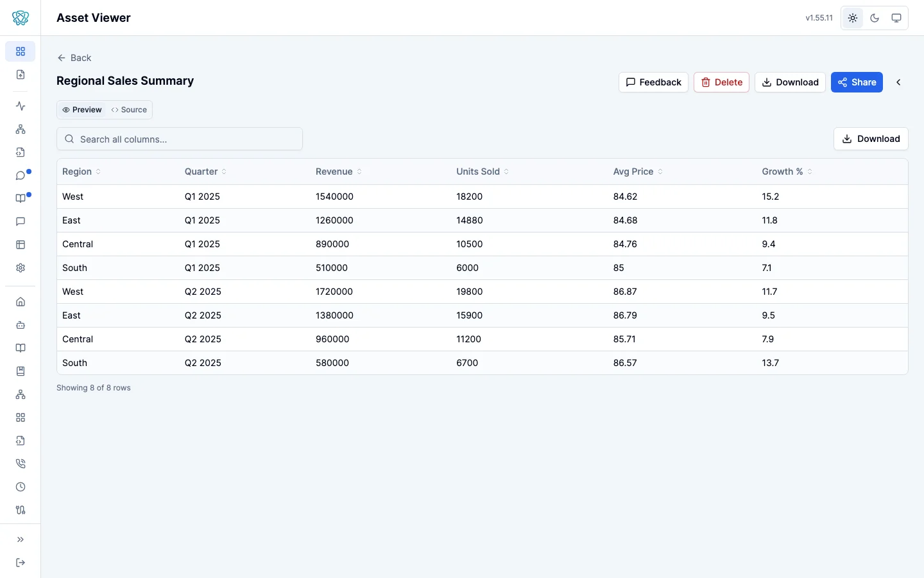The width and height of the screenshot is (924, 578).
Task: Open the settings gear sidebar icon
Action: (21, 268)
